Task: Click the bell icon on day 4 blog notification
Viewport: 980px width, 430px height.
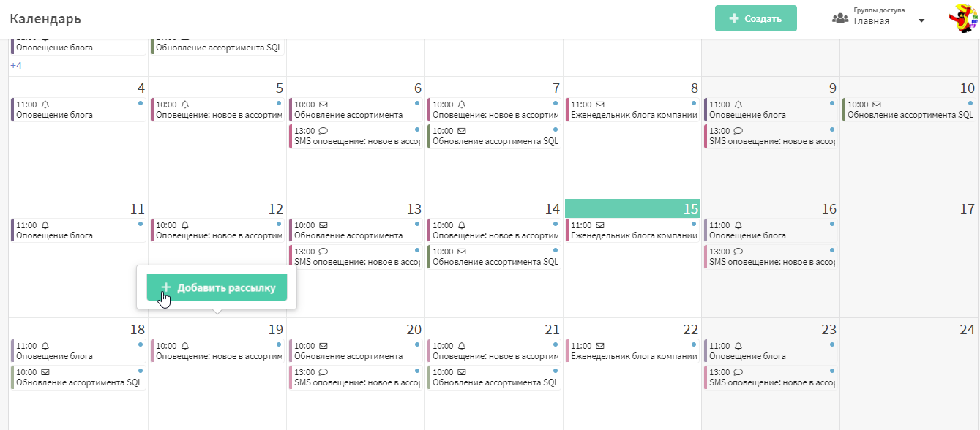Action: pyautogui.click(x=45, y=105)
